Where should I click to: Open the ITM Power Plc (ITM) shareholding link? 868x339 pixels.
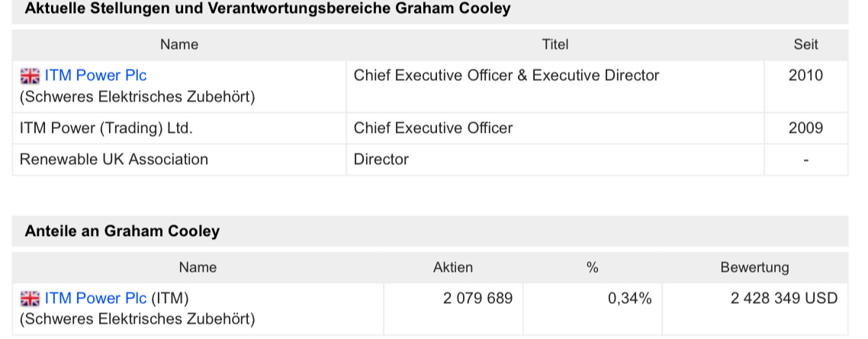(x=95, y=299)
